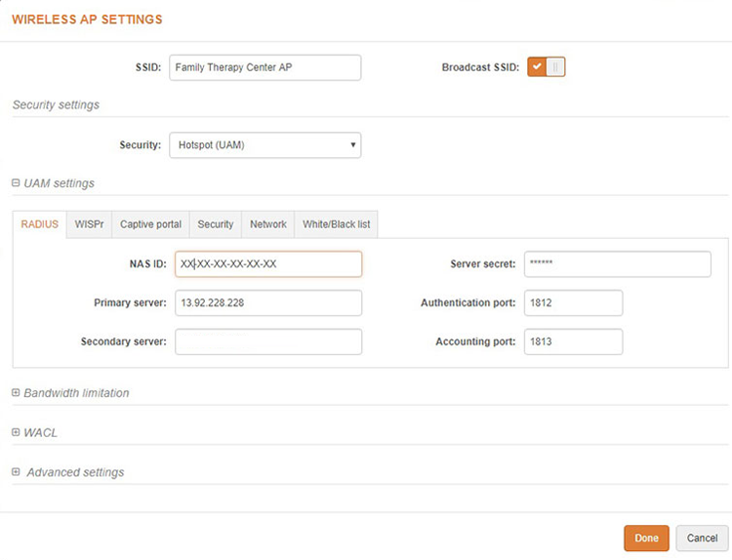Click the empty Secondary server field

click(268, 341)
